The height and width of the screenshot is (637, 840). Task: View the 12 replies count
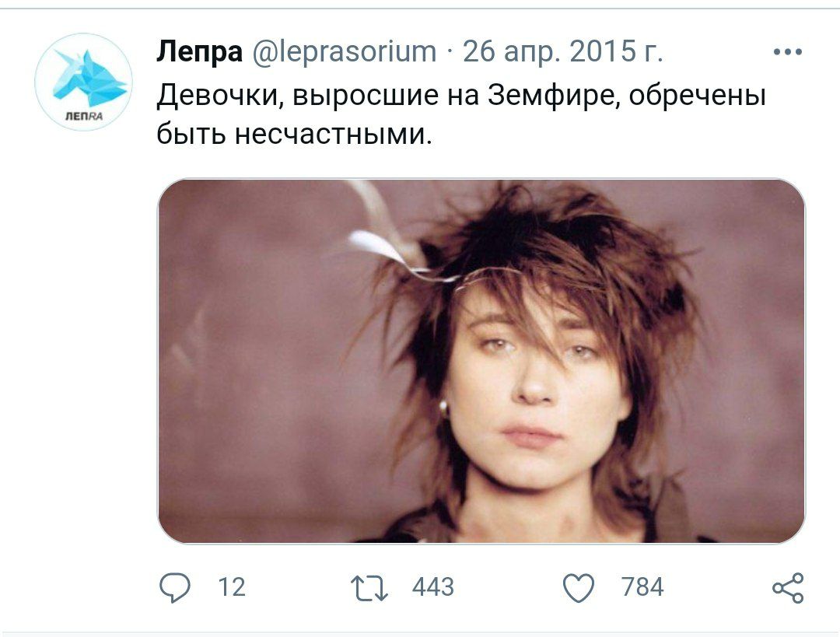232,587
